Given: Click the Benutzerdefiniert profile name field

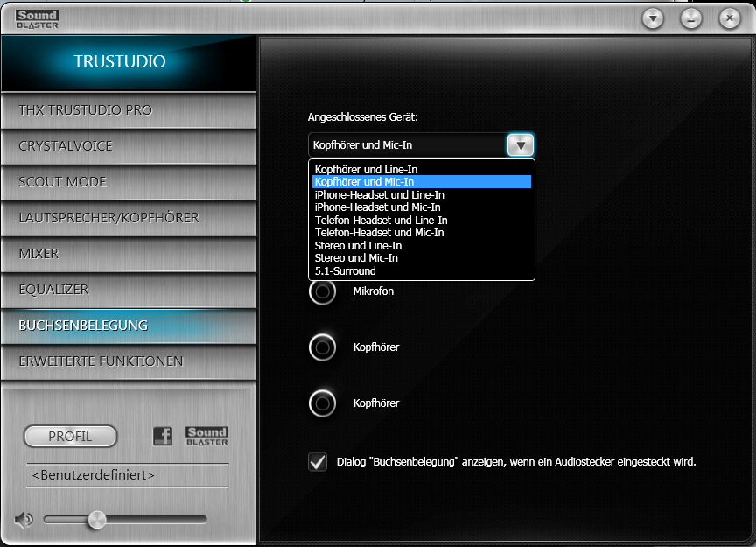Looking at the screenshot, I should point(127,475).
